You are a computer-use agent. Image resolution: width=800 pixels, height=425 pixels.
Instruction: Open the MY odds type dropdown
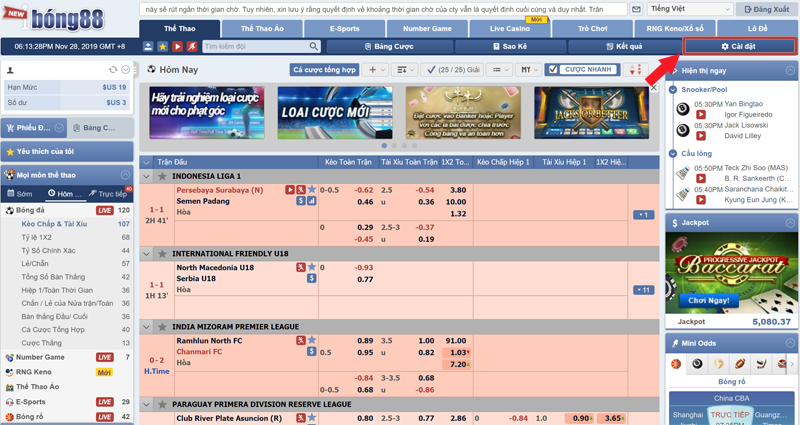tap(529, 70)
